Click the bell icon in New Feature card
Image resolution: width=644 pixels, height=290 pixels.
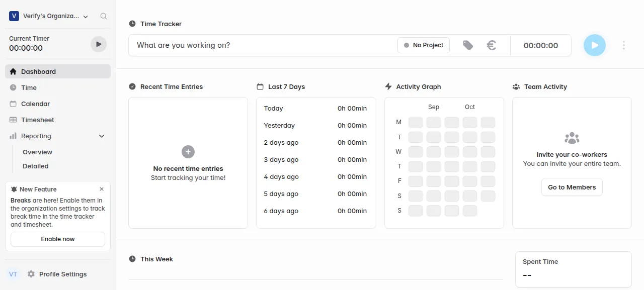(14, 189)
